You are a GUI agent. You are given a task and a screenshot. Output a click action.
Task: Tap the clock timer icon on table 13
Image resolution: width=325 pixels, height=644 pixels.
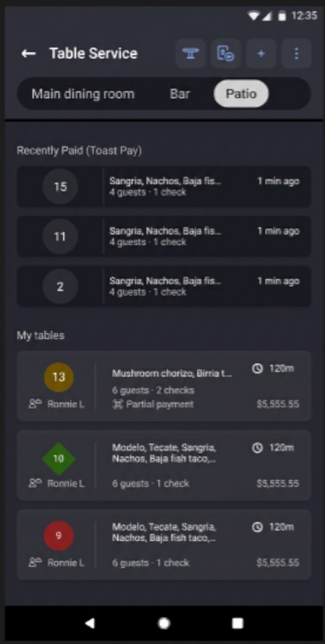(257, 368)
